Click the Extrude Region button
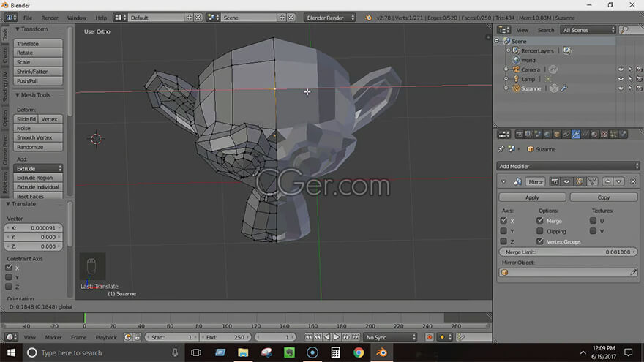This screenshot has height=362, width=644. point(38,178)
